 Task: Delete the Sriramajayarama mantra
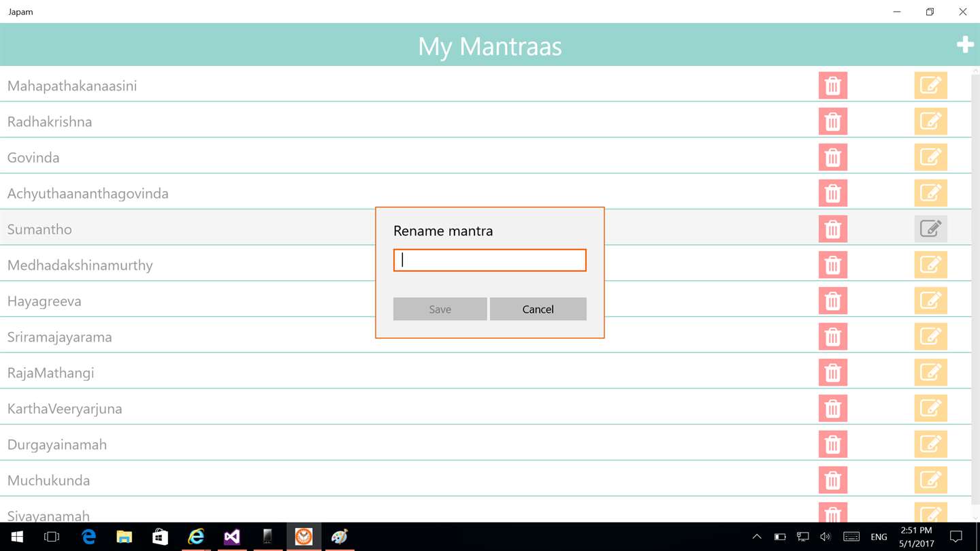pyautogui.click(x=832, y=337)
